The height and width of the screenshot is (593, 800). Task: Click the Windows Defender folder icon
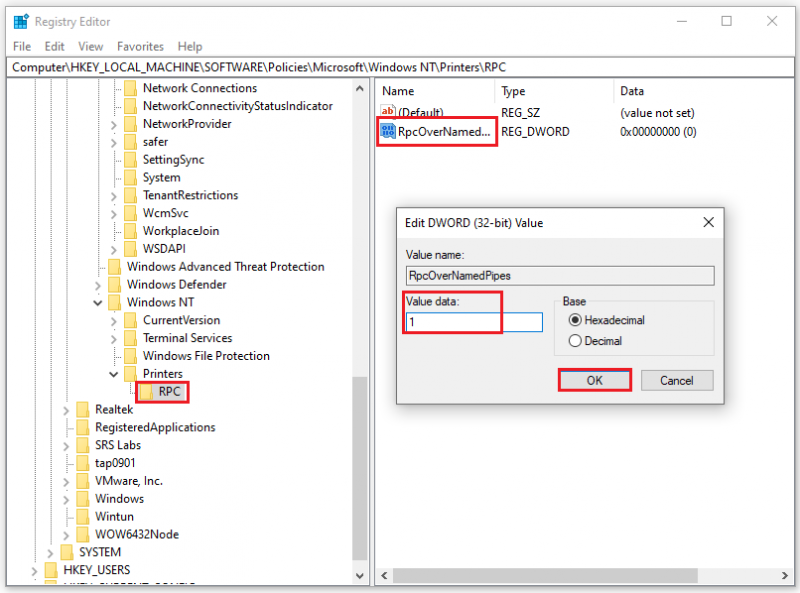[114, 285]
